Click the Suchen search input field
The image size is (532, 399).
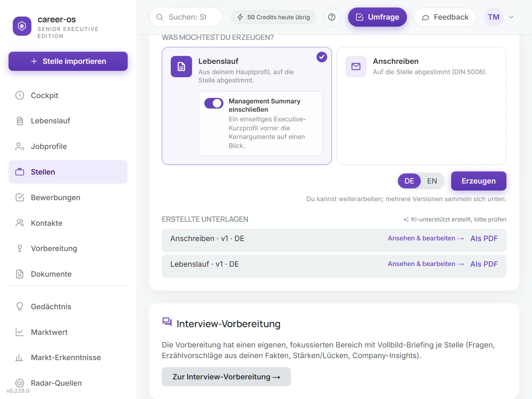[x=186, y=17]
